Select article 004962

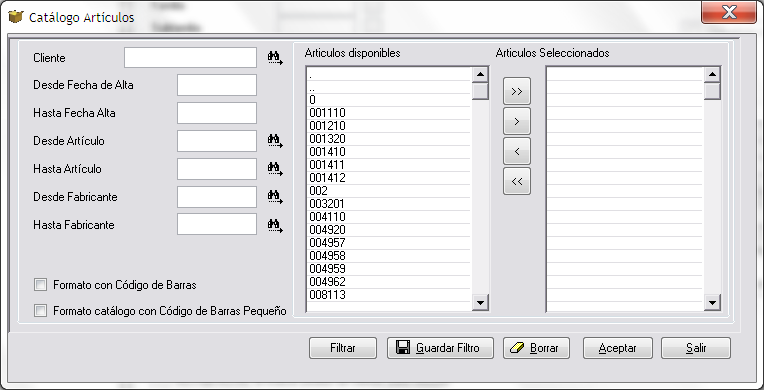(x=389, y=282)
